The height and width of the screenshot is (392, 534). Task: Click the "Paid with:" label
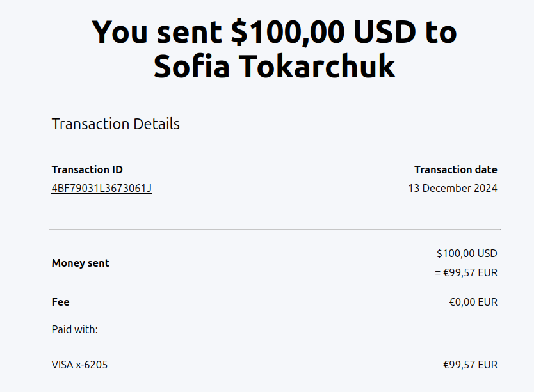click(74, 329)
